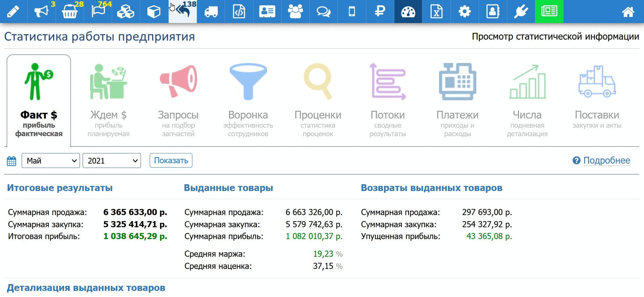
Task: Open the year dropdown showing 2021
Action: coord(112,161)
